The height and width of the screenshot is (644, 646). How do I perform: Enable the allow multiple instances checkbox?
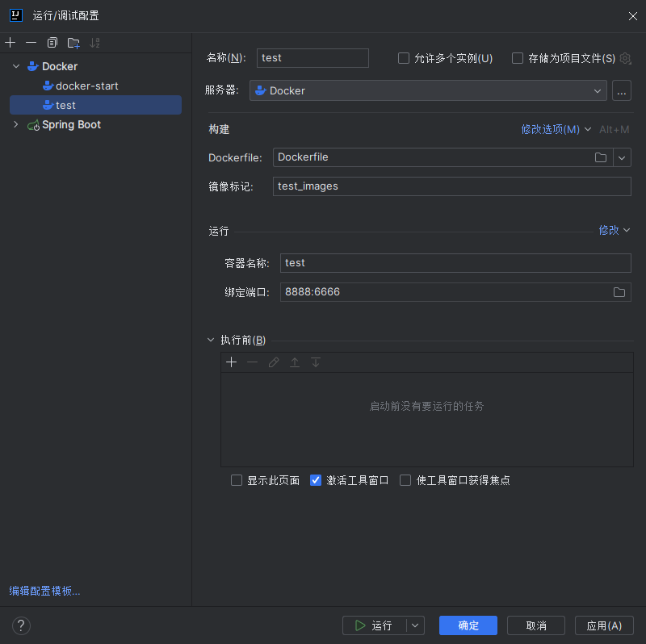[404, 58]
